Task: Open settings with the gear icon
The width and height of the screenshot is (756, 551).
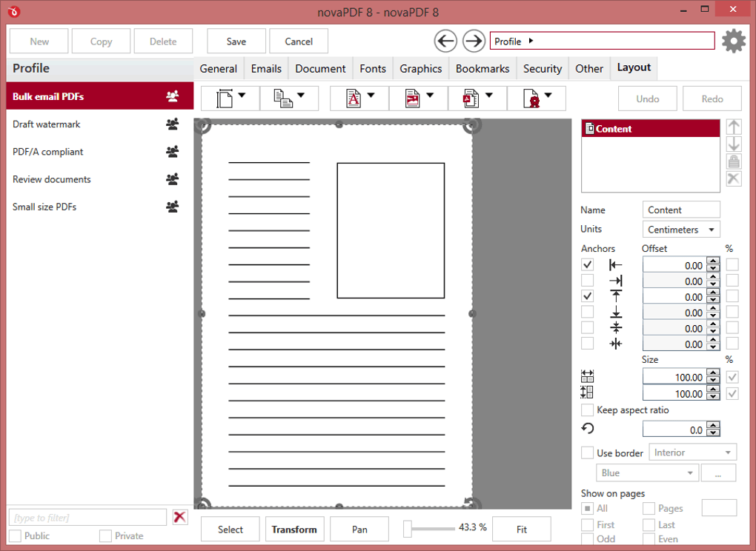Action: [733, 41]
